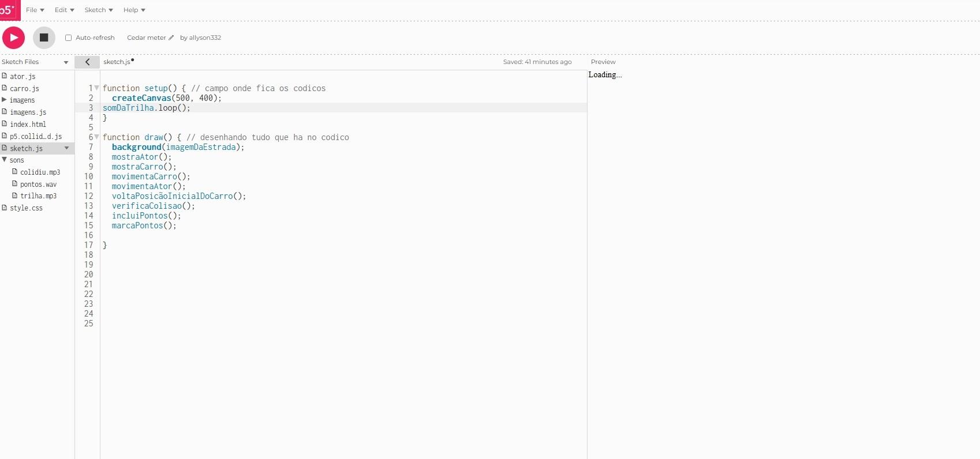Collapse the sons folder
Image resolution: width=980 pixels, height=459 pixels.
[x=4, y=160]
